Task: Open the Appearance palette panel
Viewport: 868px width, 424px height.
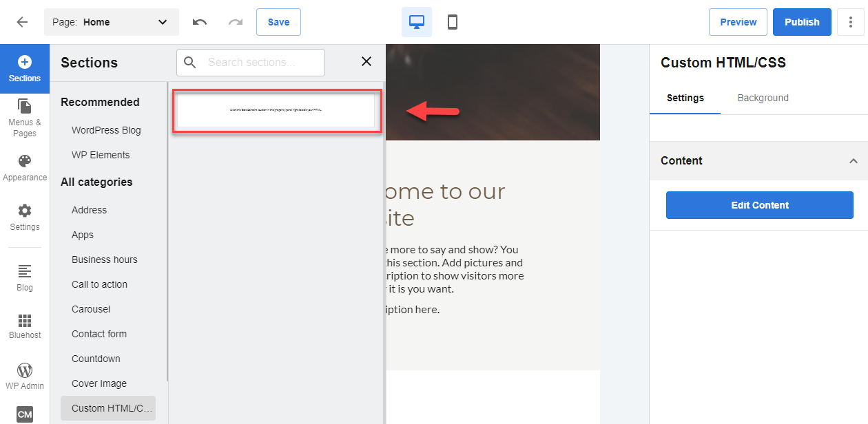Action: 25,167
